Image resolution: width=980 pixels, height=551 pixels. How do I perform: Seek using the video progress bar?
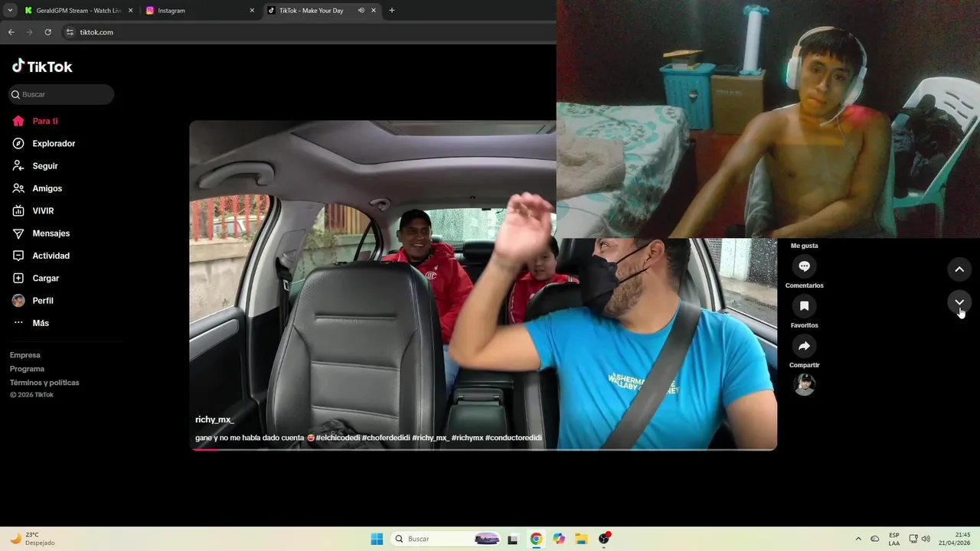tap(483, 449)
